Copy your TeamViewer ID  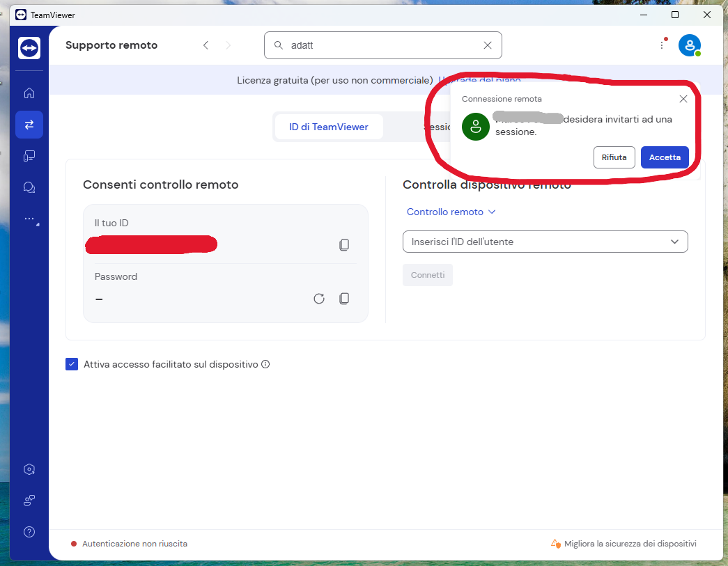tap(344, 244)
